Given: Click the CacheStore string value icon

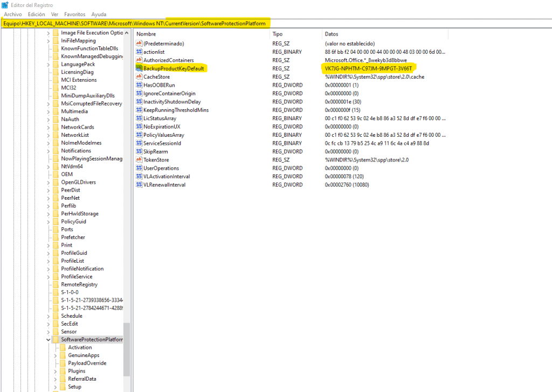Looking at the screenshot, I should tap(139, 76).
